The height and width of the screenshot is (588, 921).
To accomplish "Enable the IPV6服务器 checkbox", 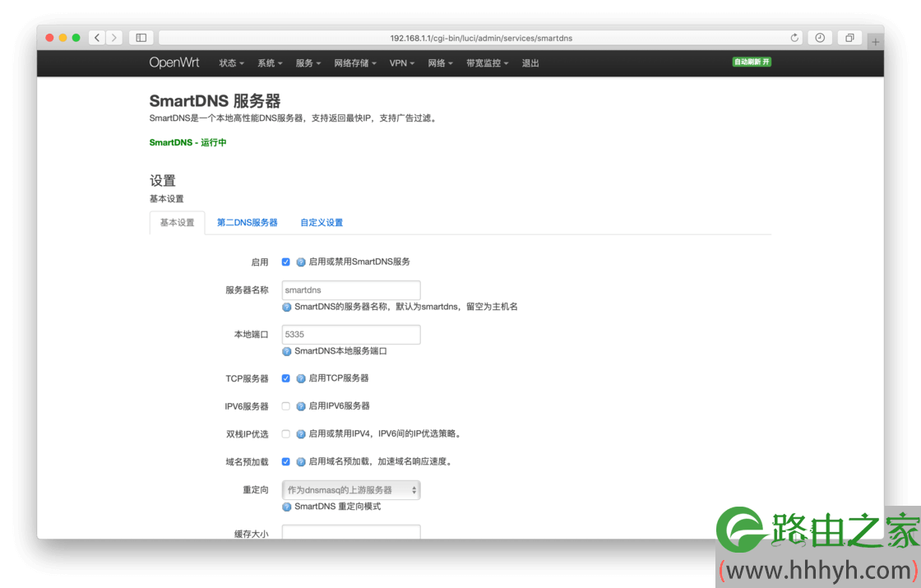I will click(285, 406).
